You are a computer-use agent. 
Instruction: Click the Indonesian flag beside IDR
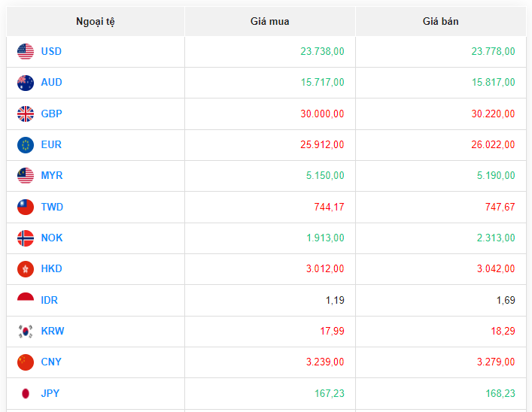click(x=26, y=300)
